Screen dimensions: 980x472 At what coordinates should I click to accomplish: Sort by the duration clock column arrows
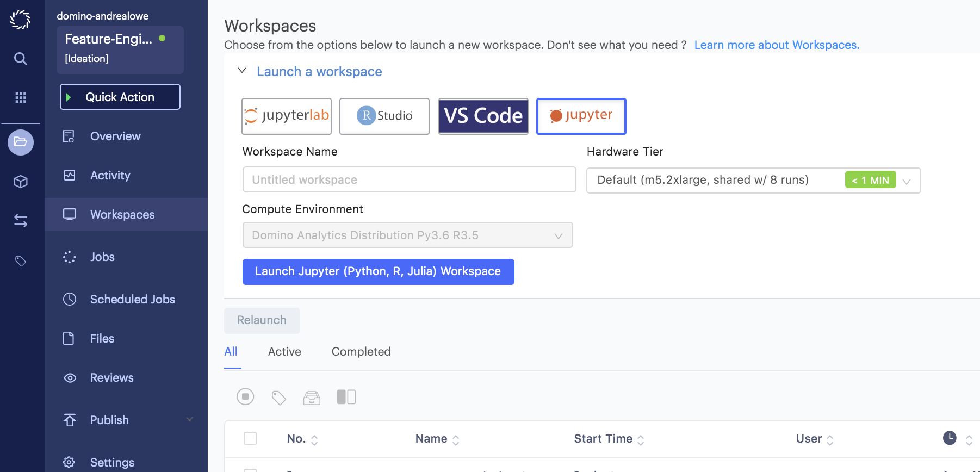point(969,440)
